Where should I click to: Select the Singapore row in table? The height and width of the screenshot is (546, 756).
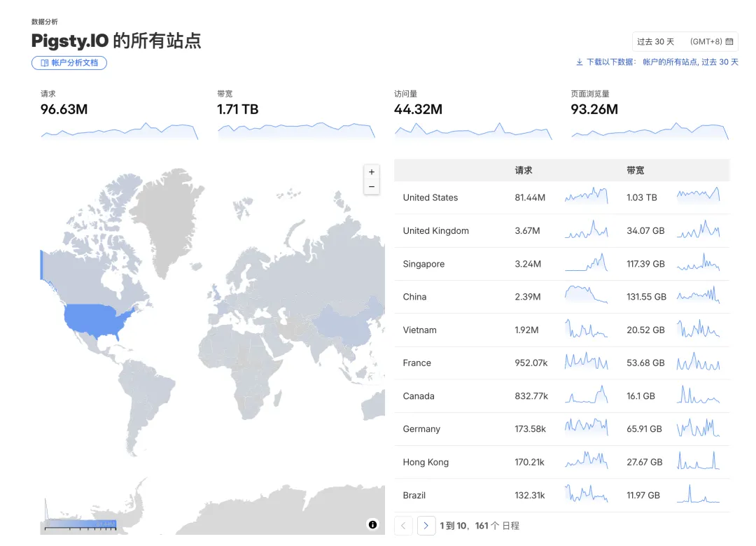point(423,264)
